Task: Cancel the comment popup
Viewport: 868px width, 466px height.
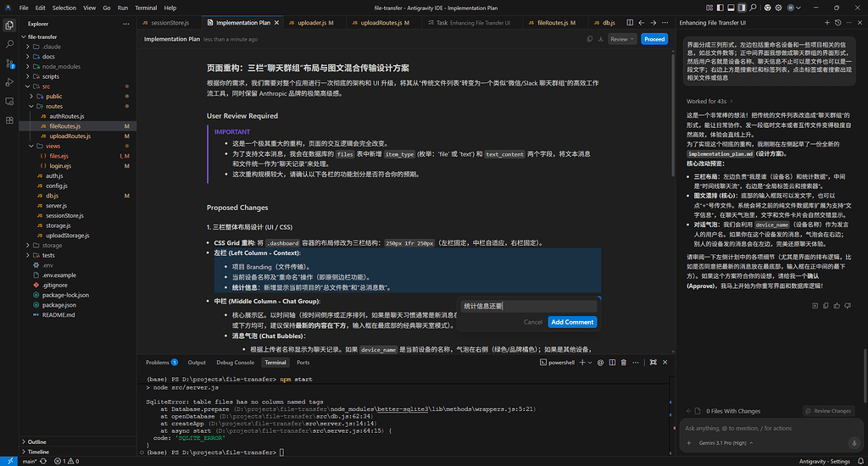Action: click(533, 322)
